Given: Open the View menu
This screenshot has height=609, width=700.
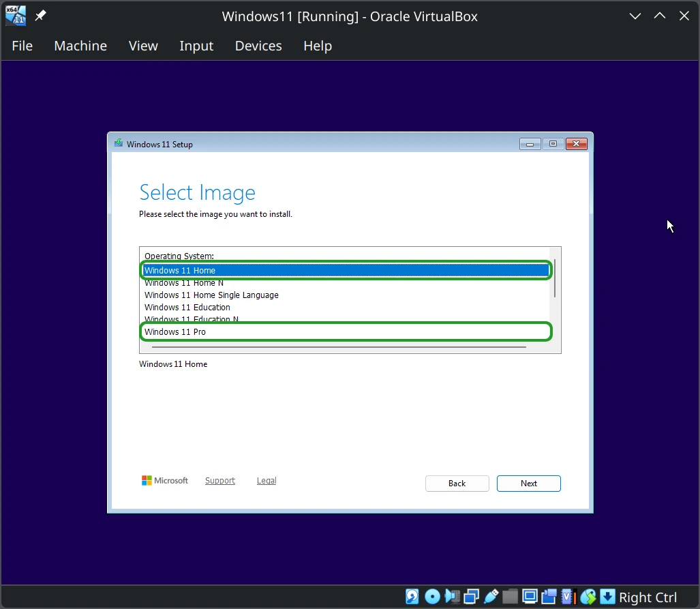Looking at the screenshot, I should (143, 46).
